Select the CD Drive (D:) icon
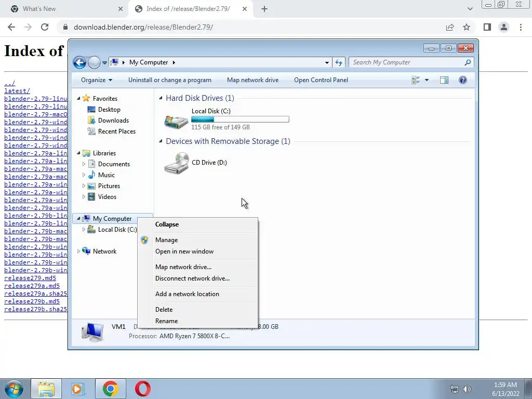Image resolution: width=532 pixels, height=399 pixels. pyautogui.click(x=177, y=163)
